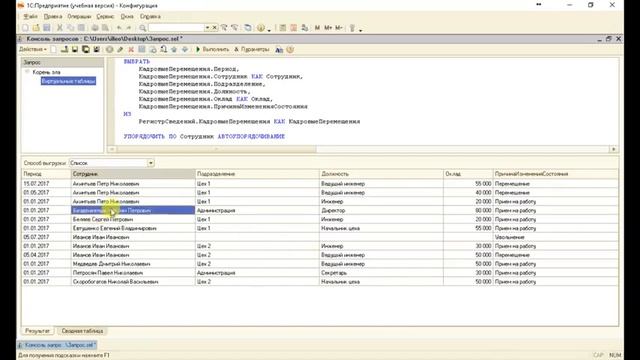Click into the toolbar search text field
Image resolution: width=640 pixels, height=360 pixels.
click(176, 28)
